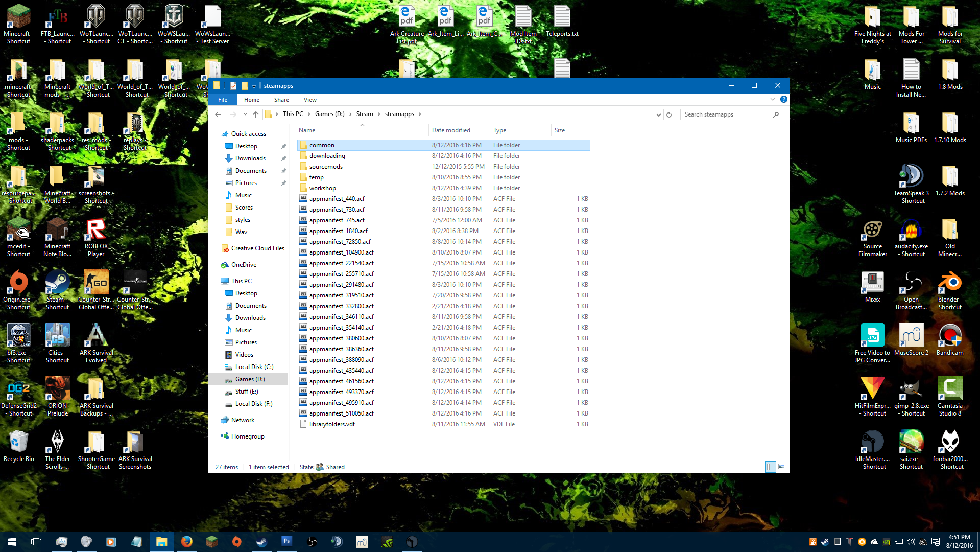The image size is (980, 552).
Task: Click the Refresh button beside address bar
Action: (669, 114)
